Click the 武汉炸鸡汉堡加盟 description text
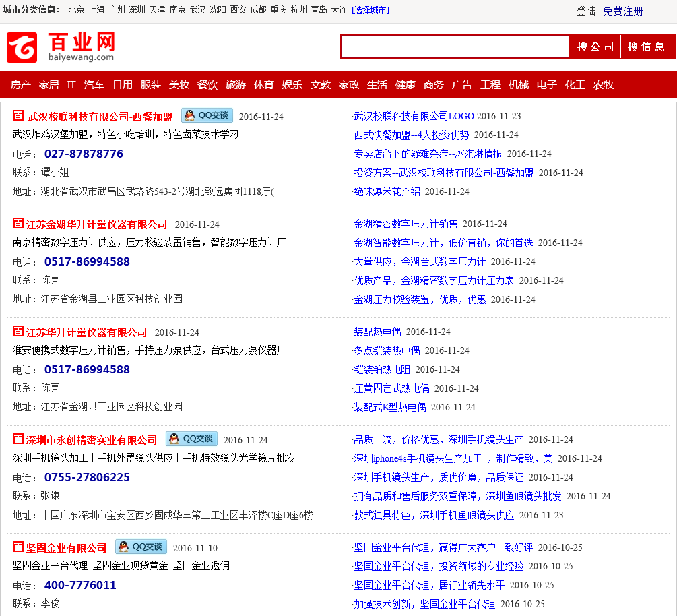This screenshot has height=616, width=677. (x=126, y=134)
